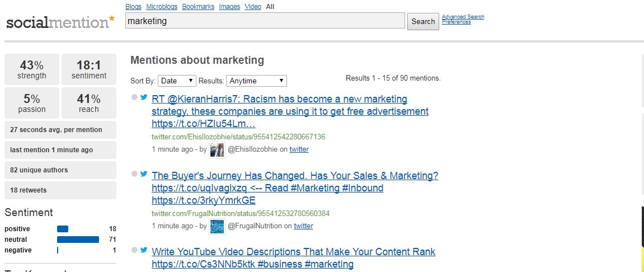The height and width of the screenshot is (272, 644).
Task: Click 82 unique authors entry
Action: (x=60, y=170)
